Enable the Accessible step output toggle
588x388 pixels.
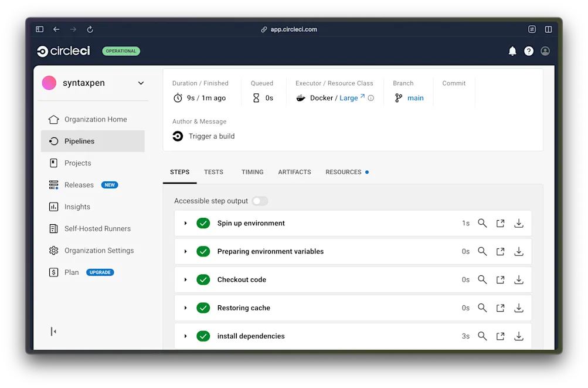(x=259, y=201)
